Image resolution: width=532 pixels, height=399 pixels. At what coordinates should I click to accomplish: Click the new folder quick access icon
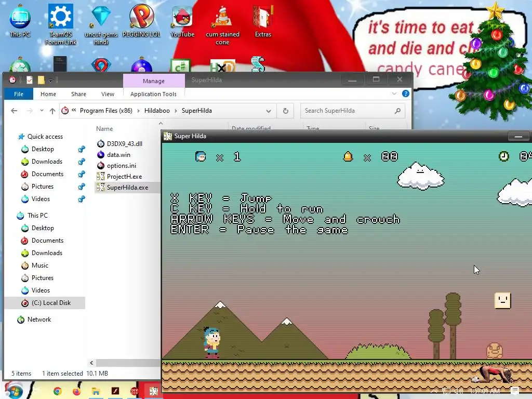[41, 79]
